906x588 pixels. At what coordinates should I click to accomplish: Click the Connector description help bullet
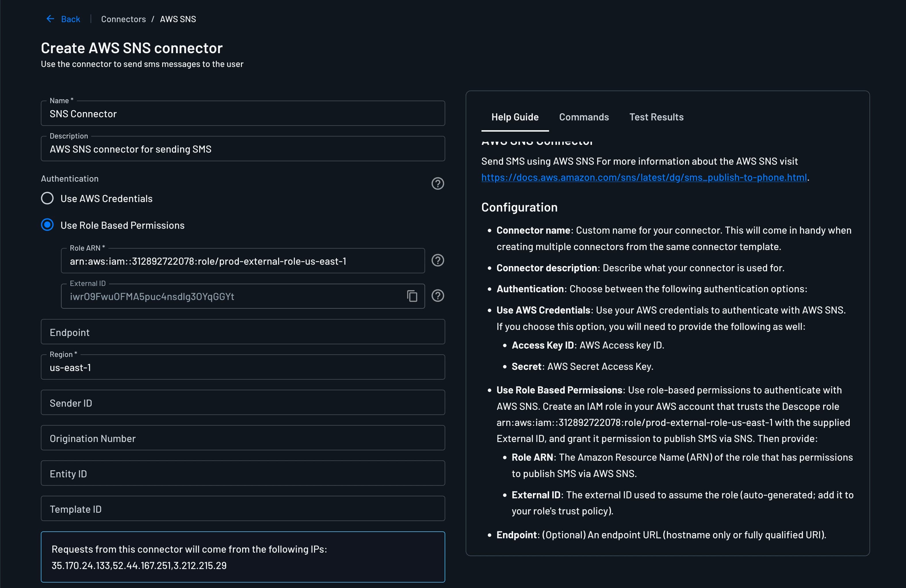click(x=640, y=268)
